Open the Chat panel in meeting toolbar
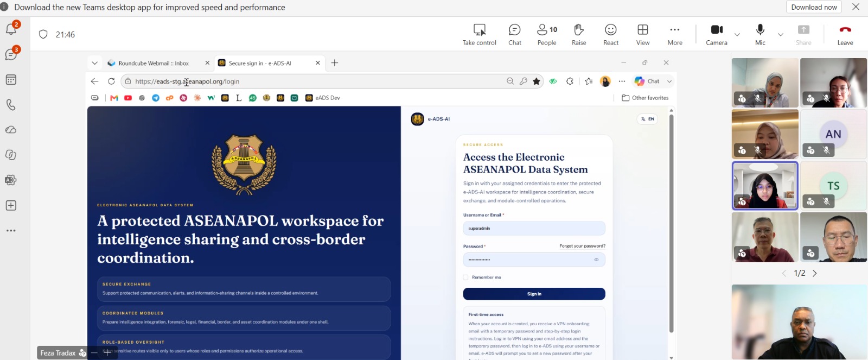The height and width of the screenshot is (360, 868). tap(514, 35)
